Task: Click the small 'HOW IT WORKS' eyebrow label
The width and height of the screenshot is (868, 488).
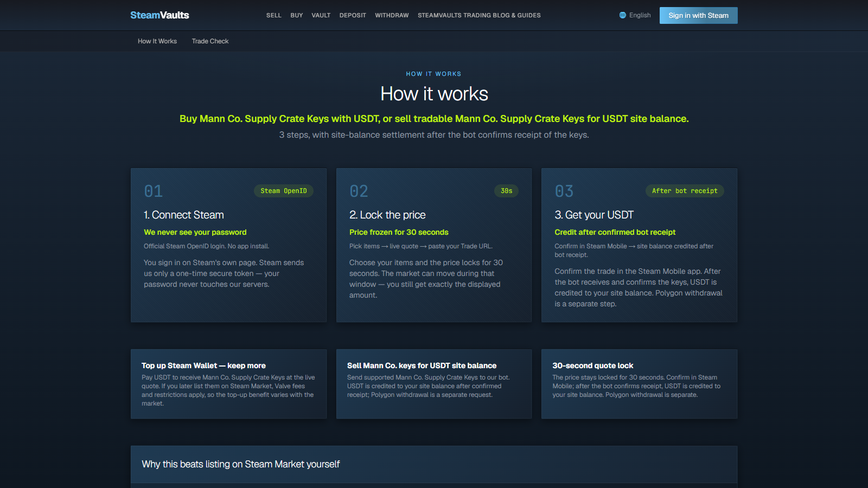Action: click(x=434, y=74)
